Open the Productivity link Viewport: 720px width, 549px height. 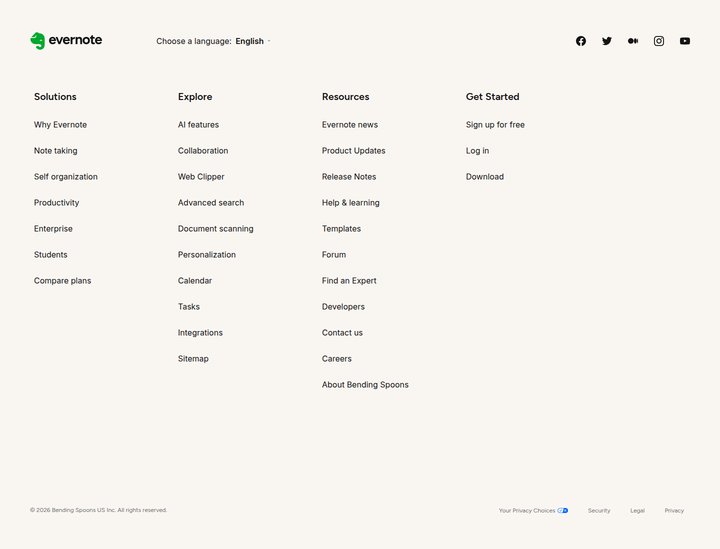[x=56, y=203]
